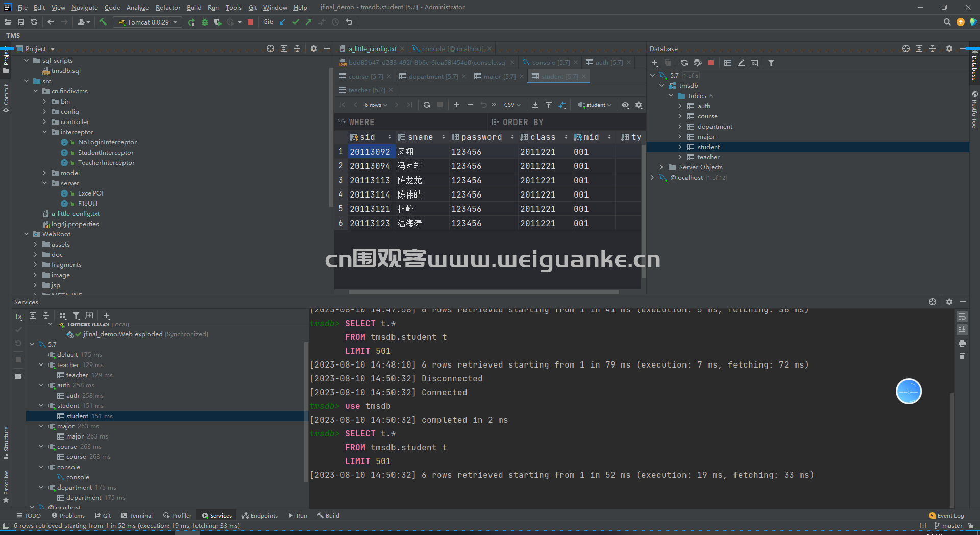Open Project panel settings gear
The image size is (980, 535).
pyautogui.click(x=314, y=48)
